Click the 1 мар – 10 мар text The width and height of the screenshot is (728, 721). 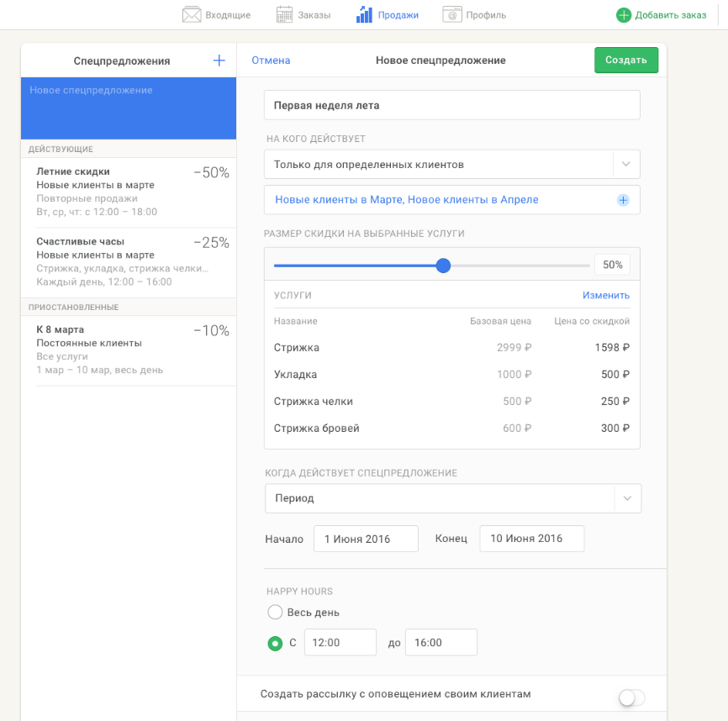coord(100,371)
